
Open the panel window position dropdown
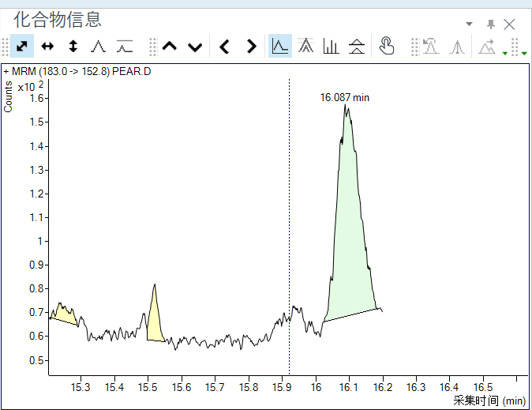tap(469, 24)
